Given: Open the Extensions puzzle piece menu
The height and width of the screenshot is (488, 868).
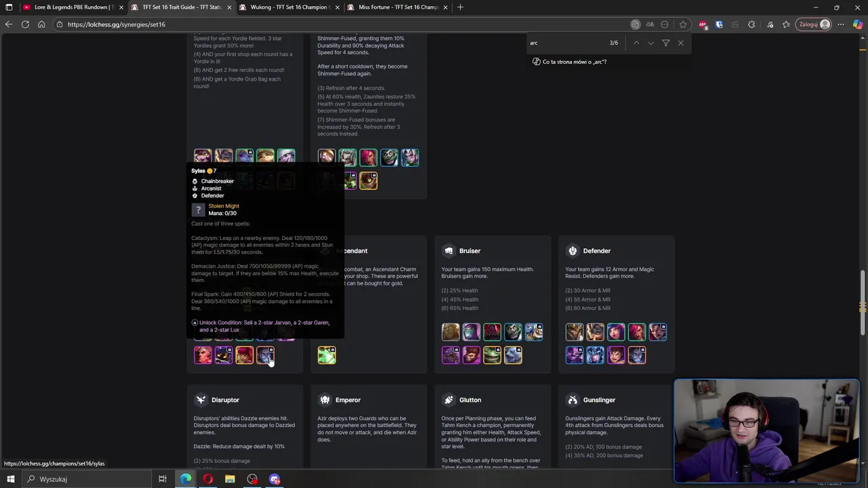Looking at the screenshot, I should (751, 24).
